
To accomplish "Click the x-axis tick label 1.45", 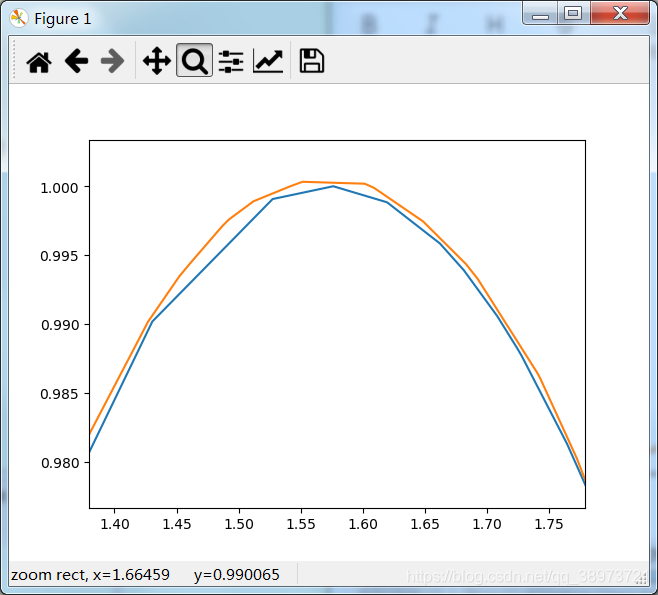I will point(177,524).
